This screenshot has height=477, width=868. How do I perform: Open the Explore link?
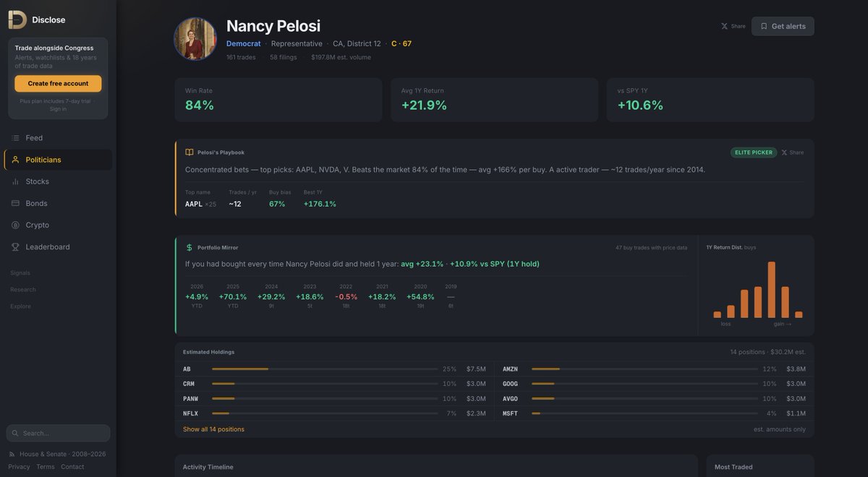(x=20, y=306)
